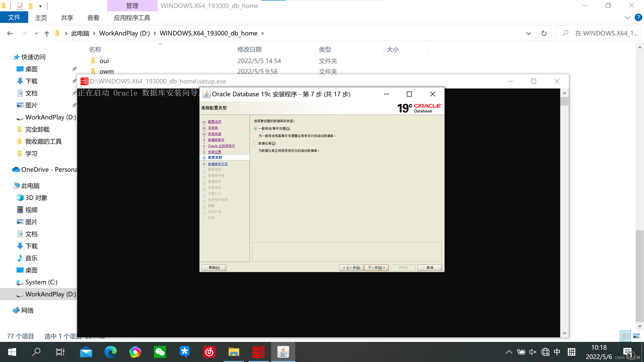Screen dimensions: 644x362
Task: Select System (C:) drive
Action: pos(37,282)
